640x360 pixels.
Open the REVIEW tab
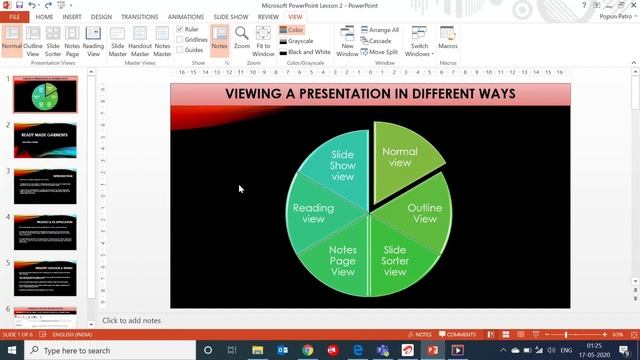pos(268,17)
